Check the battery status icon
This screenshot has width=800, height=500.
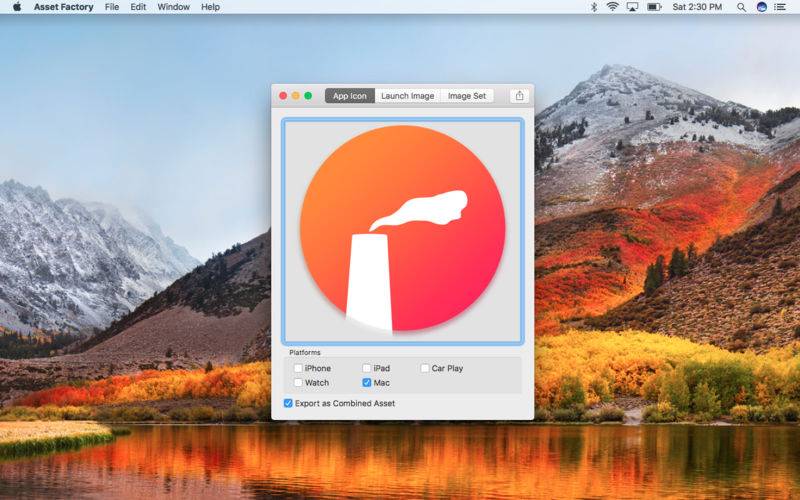(654, 7)
